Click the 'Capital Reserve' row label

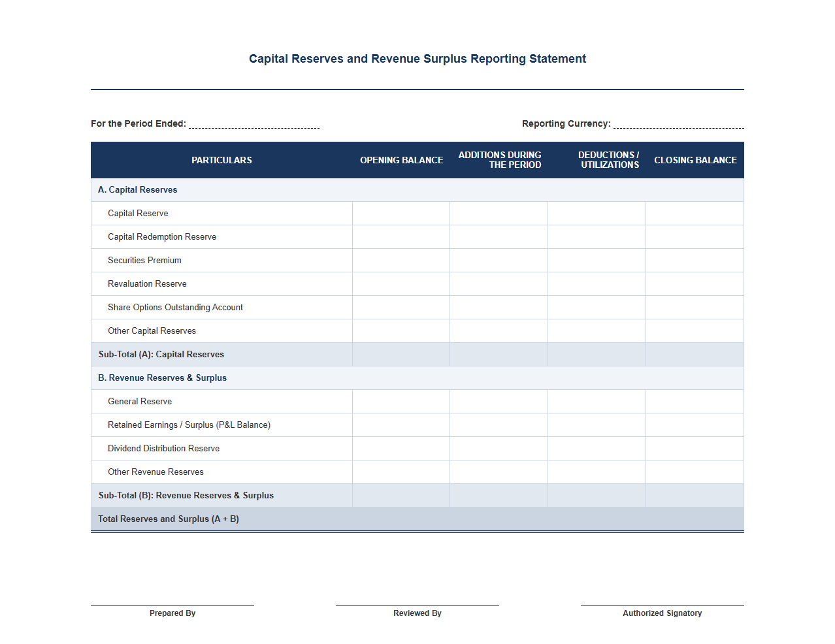point(138,214)
